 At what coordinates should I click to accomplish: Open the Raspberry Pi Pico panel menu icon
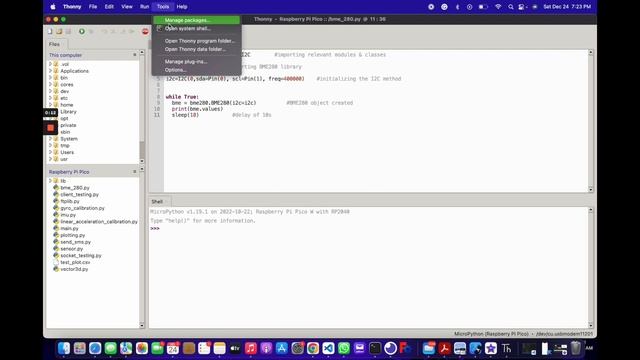135,172
